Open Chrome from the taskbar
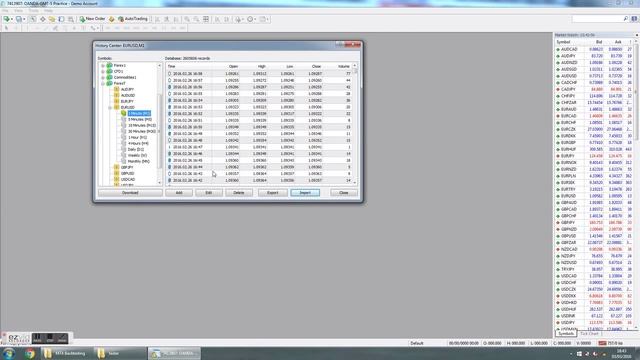 [x=30, y=353]
